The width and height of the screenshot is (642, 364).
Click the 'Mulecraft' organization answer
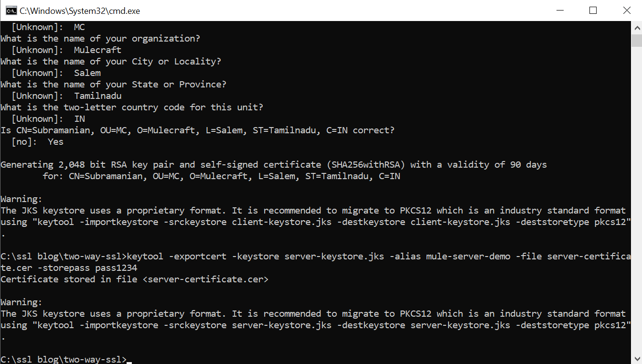[x=97, y=50]
